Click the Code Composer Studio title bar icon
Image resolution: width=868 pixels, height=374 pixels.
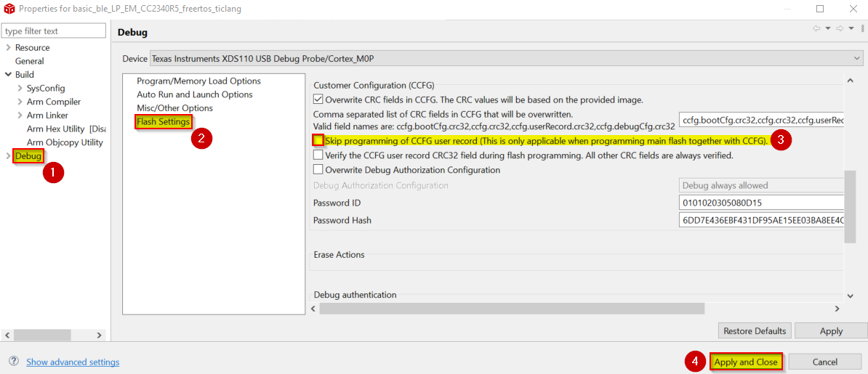[x=9, y=9]
